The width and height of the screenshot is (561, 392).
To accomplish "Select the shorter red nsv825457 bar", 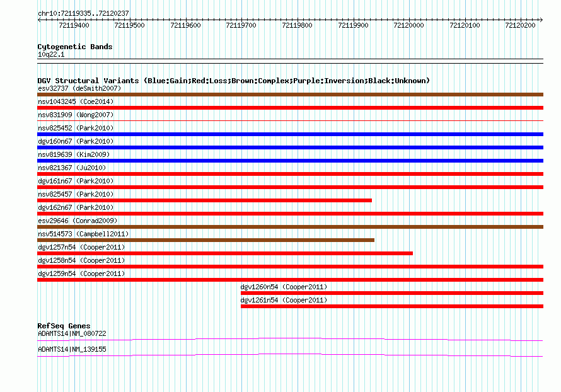I will (x=204, y=200).
